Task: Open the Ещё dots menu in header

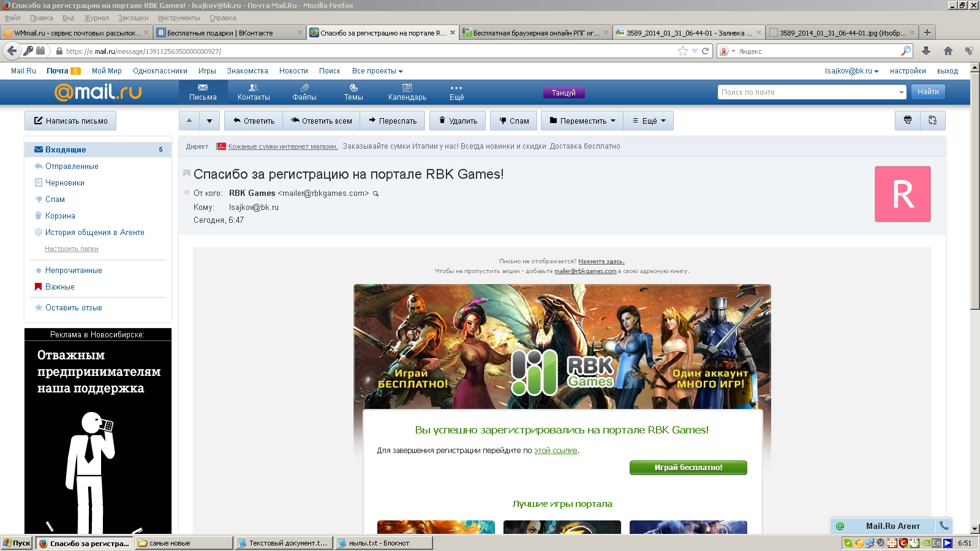Action: 456,92
